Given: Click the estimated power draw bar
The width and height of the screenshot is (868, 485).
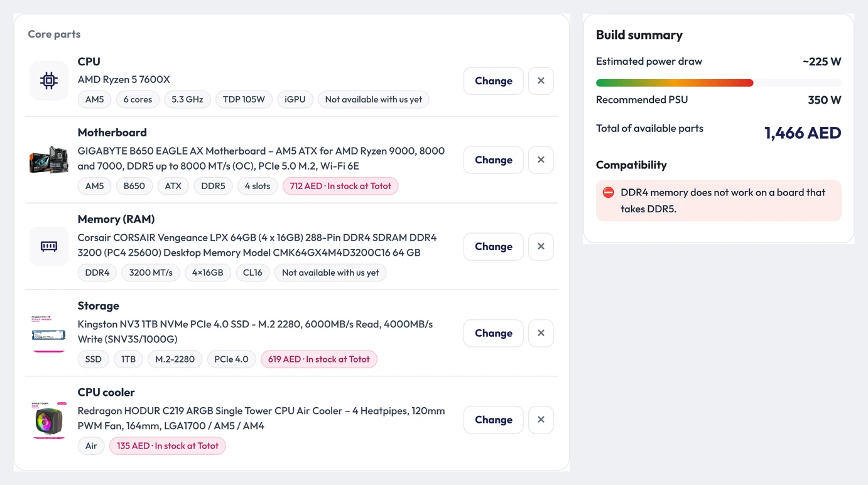Looking at the screenshot, I should (719, 83).
